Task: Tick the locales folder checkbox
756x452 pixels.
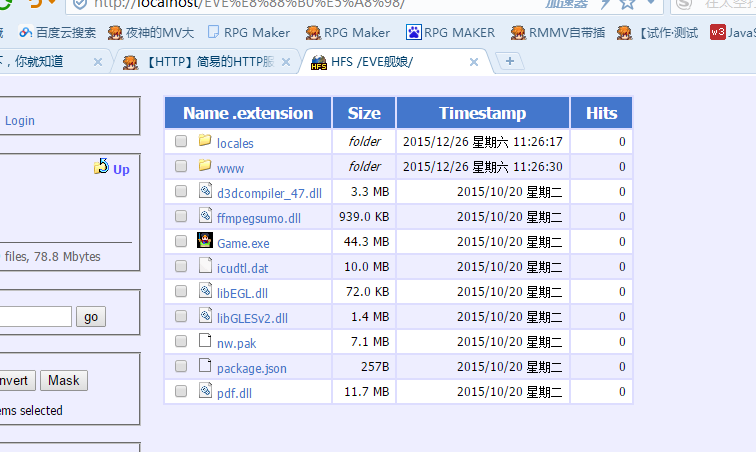Action: click(x=181, y=141)
